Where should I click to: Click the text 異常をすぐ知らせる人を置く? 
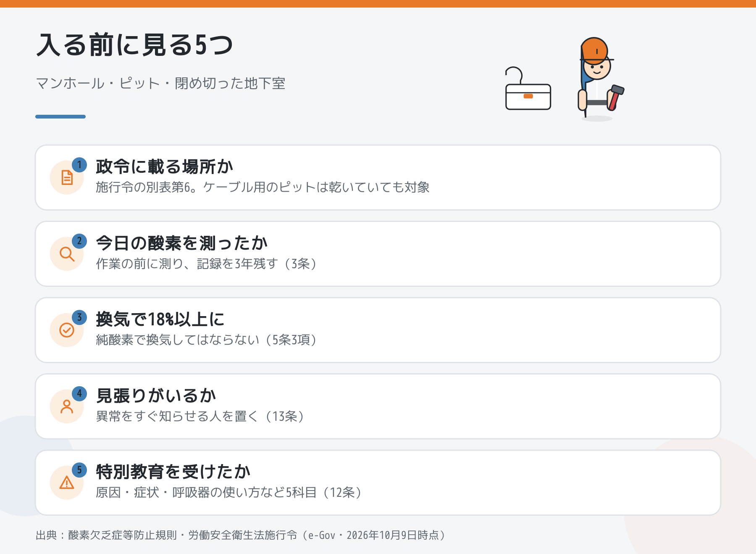(x=177, y=416)
